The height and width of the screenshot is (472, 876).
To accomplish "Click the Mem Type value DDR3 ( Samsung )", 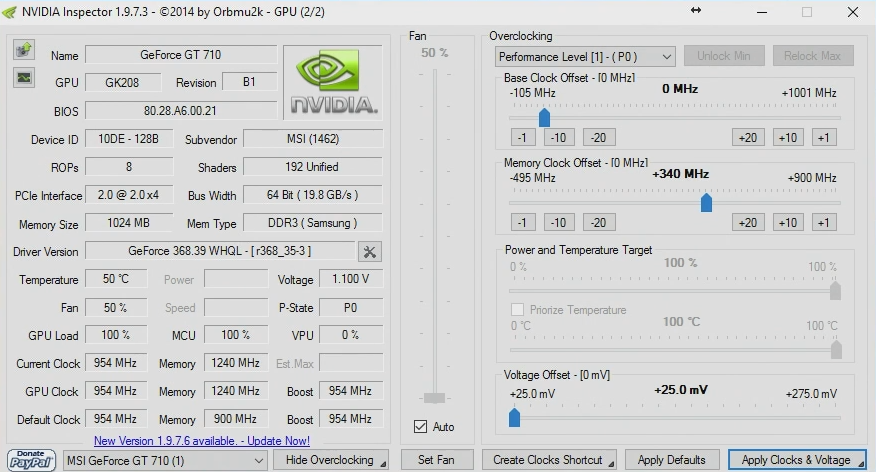I will (x=313, y=223).
